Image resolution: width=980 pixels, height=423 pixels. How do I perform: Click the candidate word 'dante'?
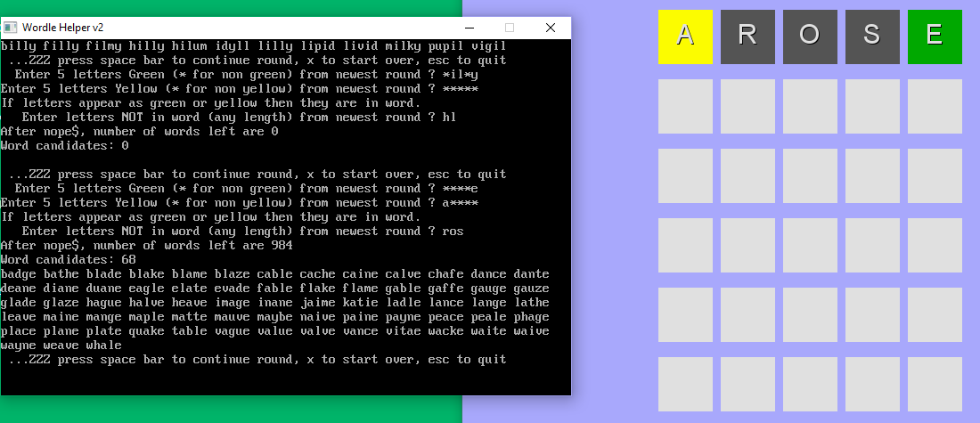531,274
